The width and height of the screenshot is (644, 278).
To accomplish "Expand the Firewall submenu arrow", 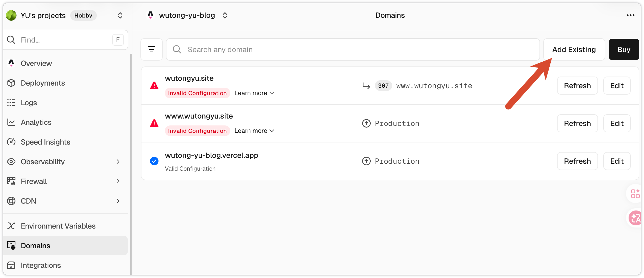I will point(118,181).
